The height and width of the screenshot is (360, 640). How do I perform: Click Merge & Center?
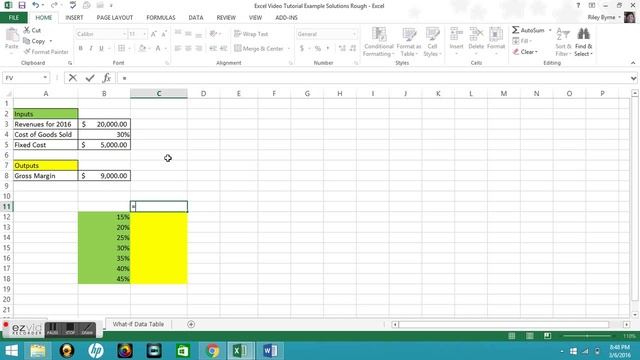point(259,49)
